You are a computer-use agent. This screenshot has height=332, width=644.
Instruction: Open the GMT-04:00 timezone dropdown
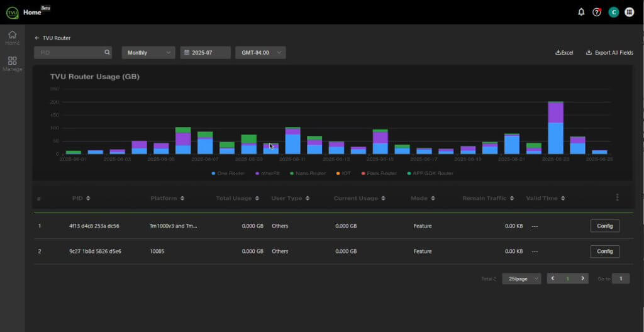pos(260,53)
